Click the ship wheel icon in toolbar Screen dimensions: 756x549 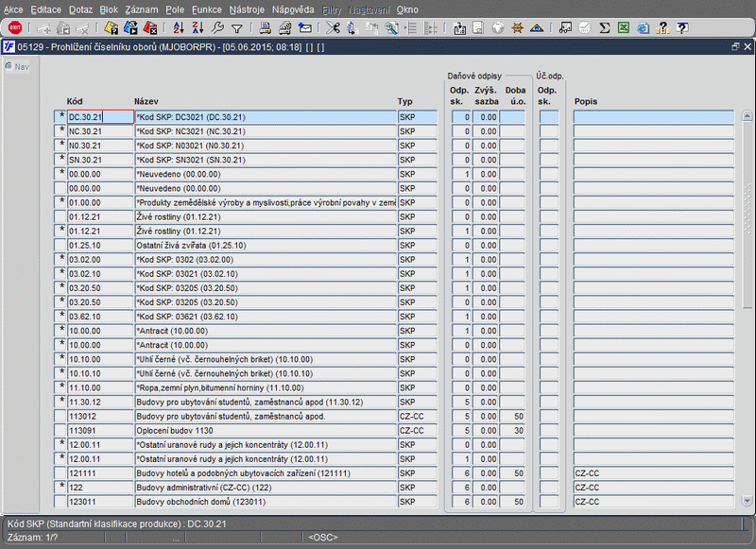[x=517, y=27]
